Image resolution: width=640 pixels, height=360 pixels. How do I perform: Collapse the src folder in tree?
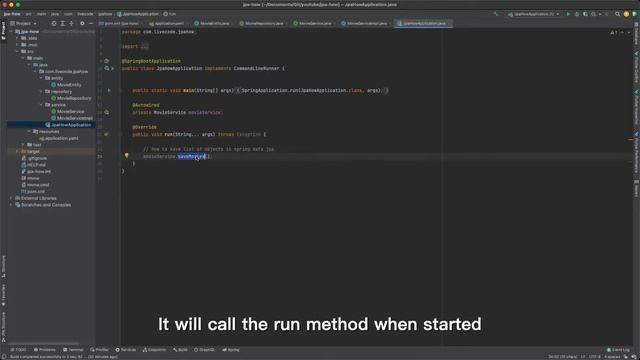17,51
